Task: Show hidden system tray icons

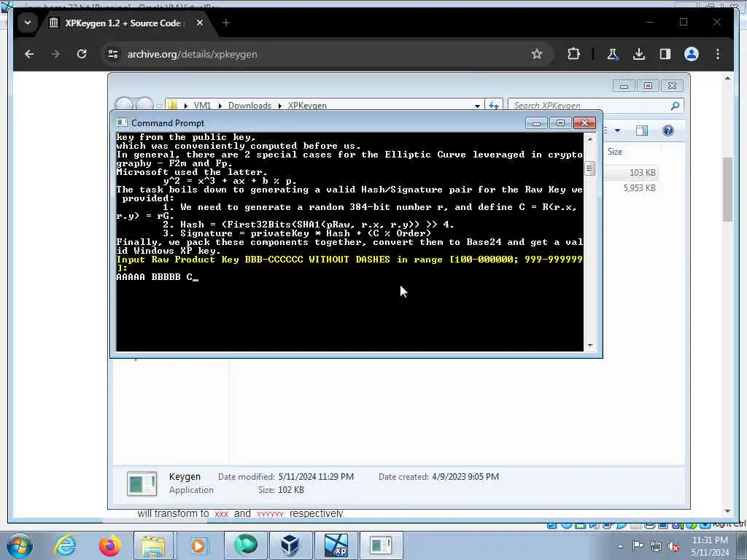Action: click(x=620, y=547)
